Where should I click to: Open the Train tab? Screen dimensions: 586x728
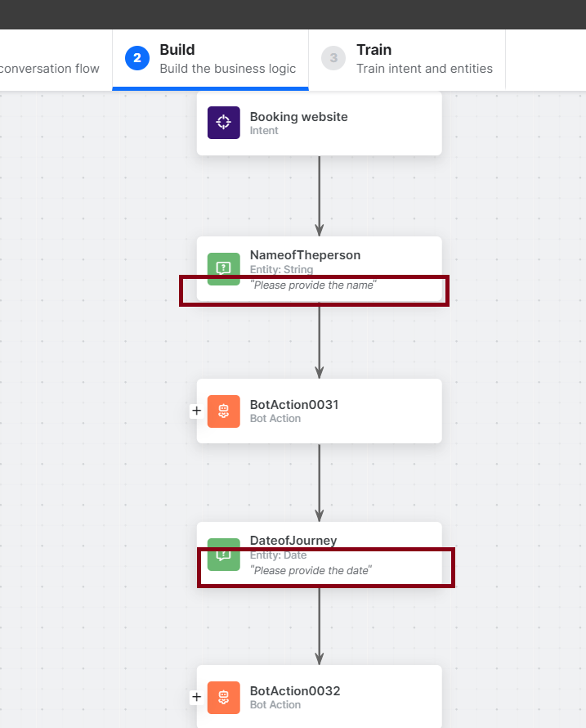[x=406, y=59]
